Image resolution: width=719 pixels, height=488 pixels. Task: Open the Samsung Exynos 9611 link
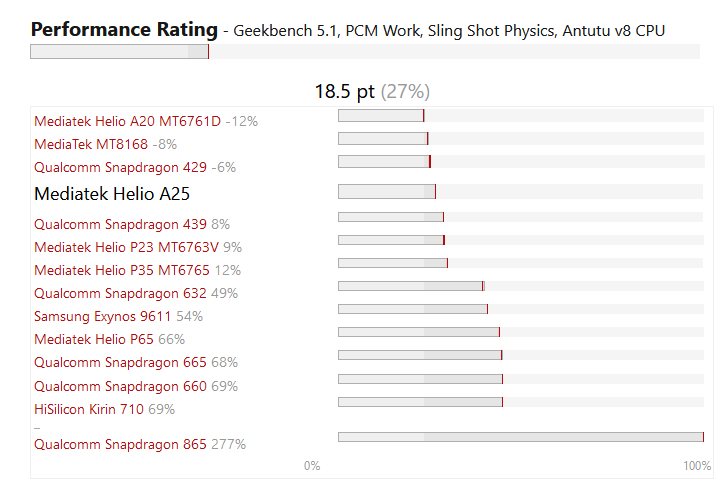pyautogui.click(x=103, y=316)
